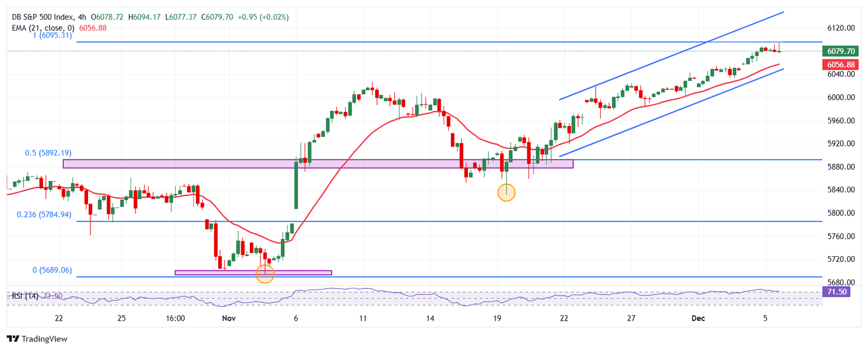Screen dimensions: 868x350
Task: Select the Fibonacci 1 (6095.31) level label
Action: pyautogui.click(x=51, y=35)
